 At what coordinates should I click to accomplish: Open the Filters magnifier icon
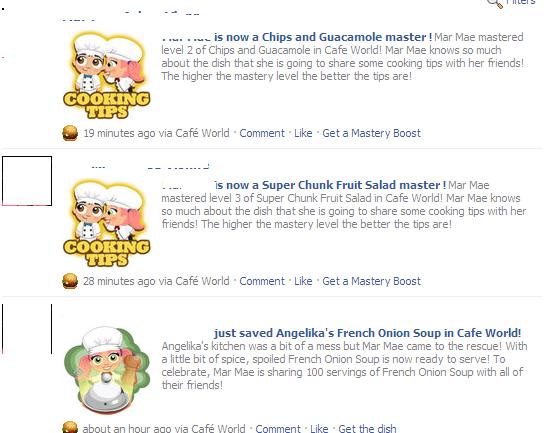(x=495, y=3)
